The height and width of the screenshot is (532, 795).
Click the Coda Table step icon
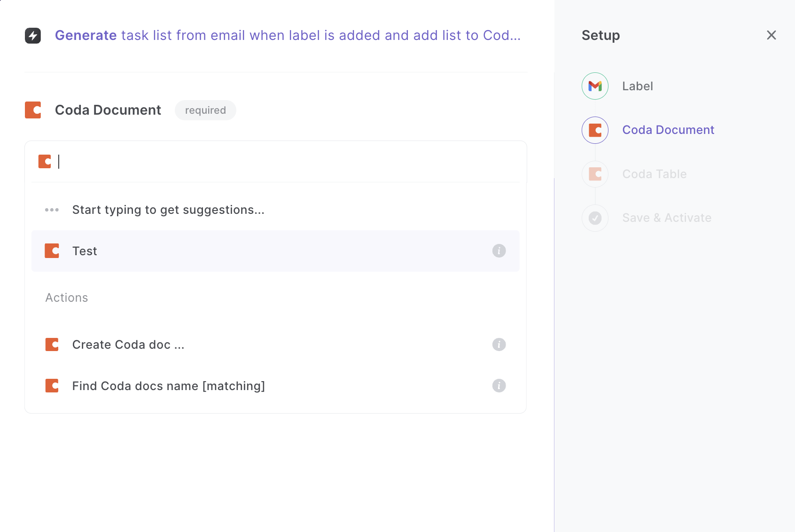(595, 174)
